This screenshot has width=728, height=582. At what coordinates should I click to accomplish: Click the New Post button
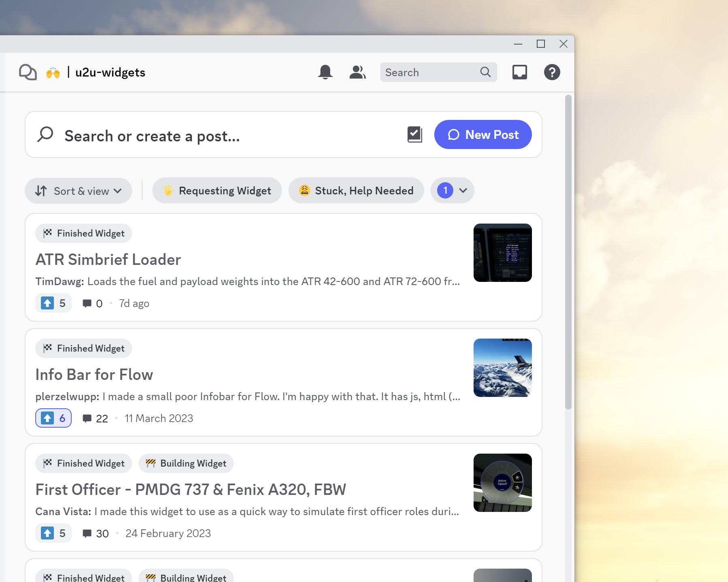tap(483, 134)
